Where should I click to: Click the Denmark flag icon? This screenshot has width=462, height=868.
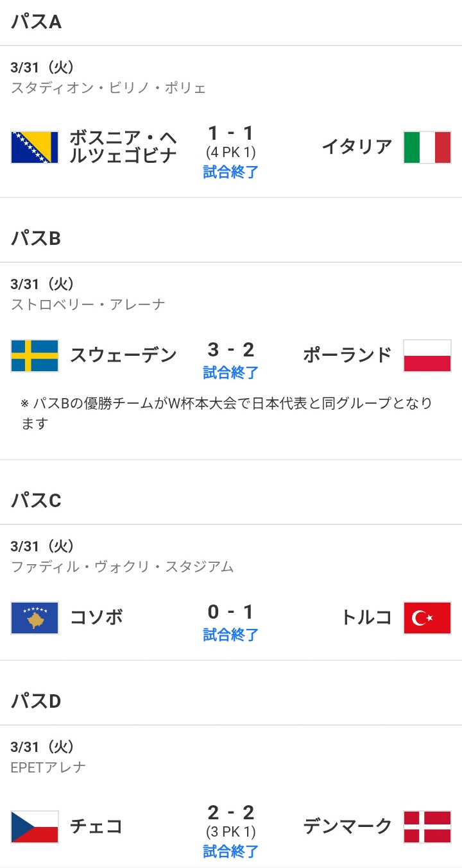(427, 826)
